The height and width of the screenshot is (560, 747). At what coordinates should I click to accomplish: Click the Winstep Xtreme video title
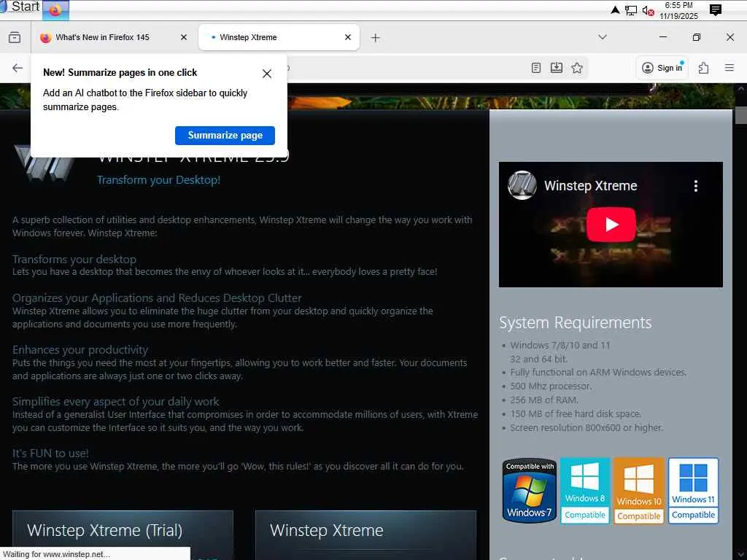(590, 186)
